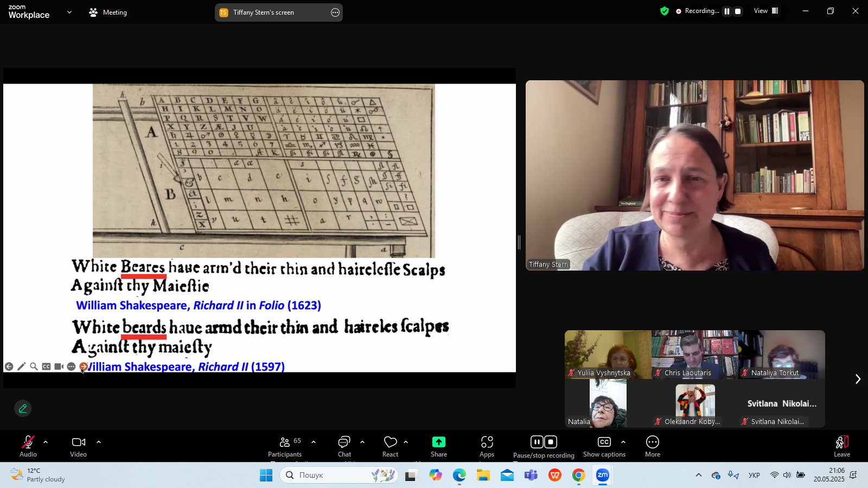This screenshot has width=868, height=488.
Task: Toggle the Video camera on
Action: (79, 446)
